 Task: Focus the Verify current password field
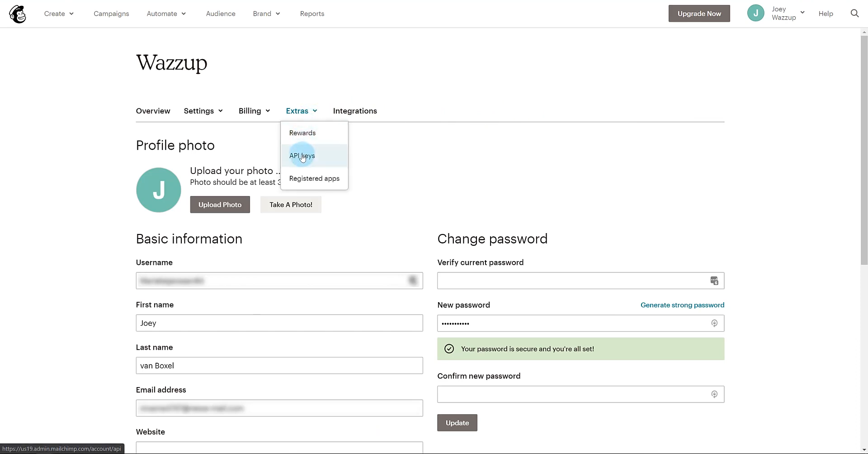tap(580, 281)
